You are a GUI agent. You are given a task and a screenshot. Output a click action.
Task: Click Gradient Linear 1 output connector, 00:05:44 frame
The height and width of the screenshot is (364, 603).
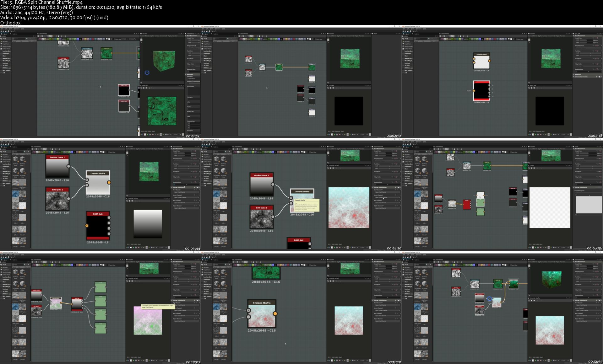pos(68,167)
